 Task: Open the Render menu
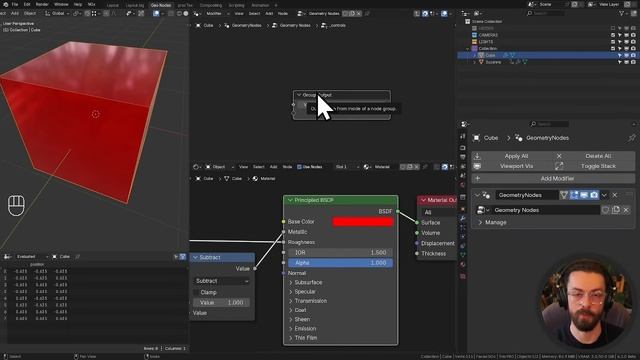point(42,4)
